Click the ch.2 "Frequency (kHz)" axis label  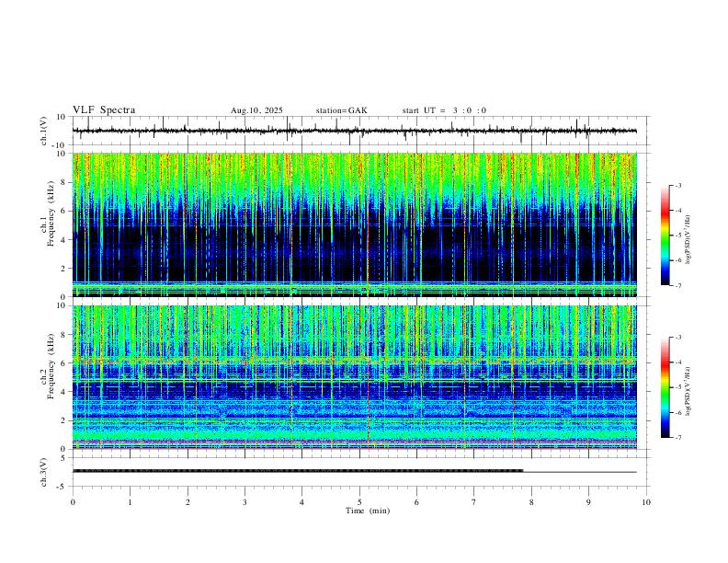51,366
